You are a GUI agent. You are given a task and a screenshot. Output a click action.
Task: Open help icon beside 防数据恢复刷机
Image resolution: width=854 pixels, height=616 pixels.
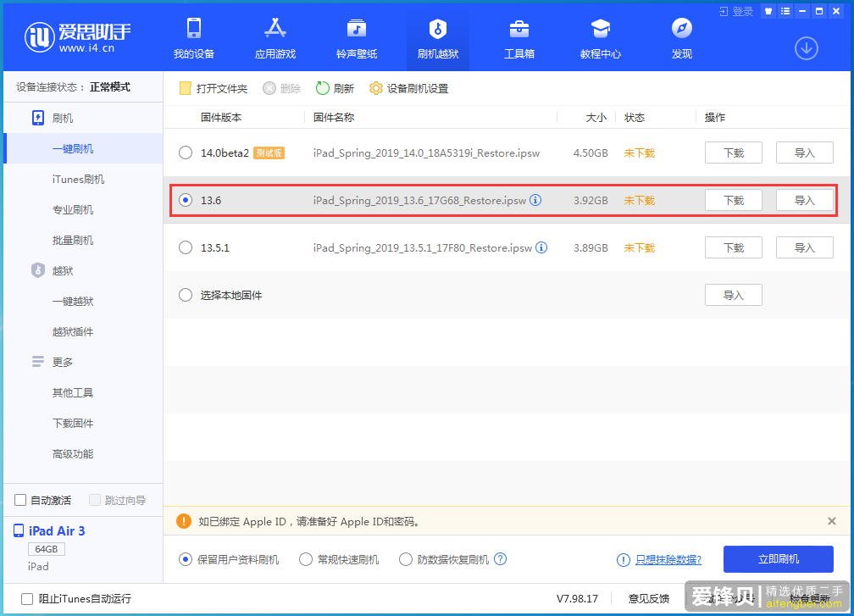tap(500, 559)
